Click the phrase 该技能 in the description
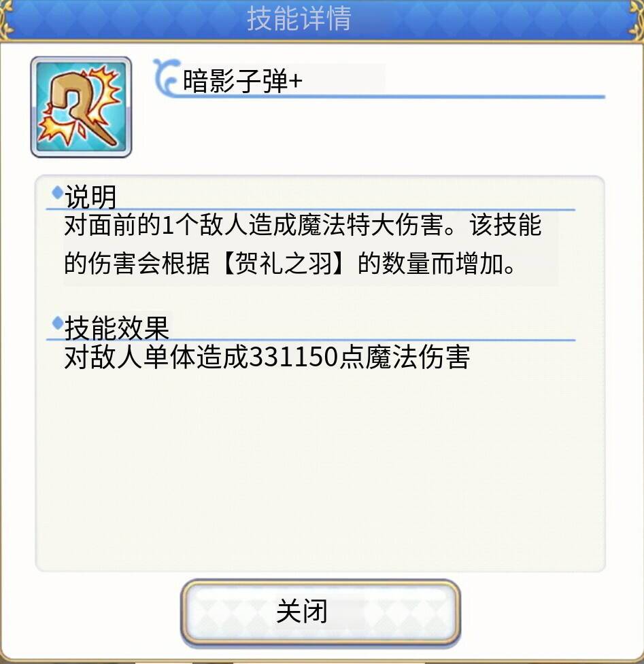This screenshot has height=664, width=644. (505, 224)
